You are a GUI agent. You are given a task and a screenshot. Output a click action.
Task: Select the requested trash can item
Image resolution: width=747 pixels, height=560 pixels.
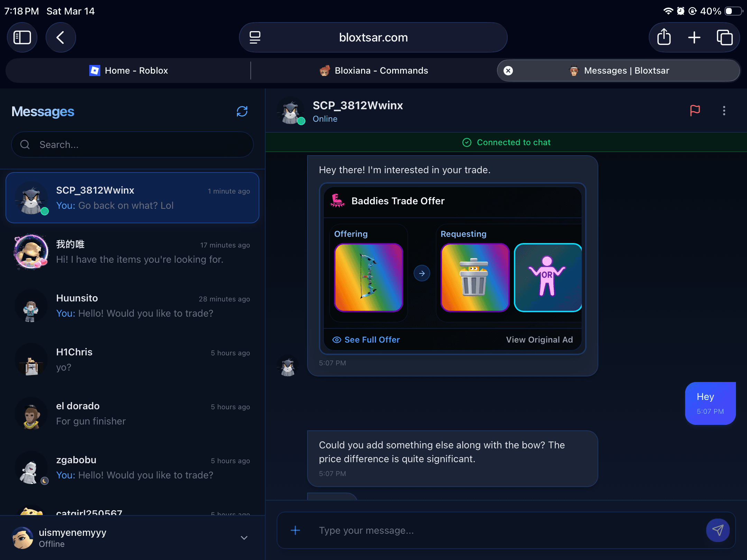click(475, 278)
